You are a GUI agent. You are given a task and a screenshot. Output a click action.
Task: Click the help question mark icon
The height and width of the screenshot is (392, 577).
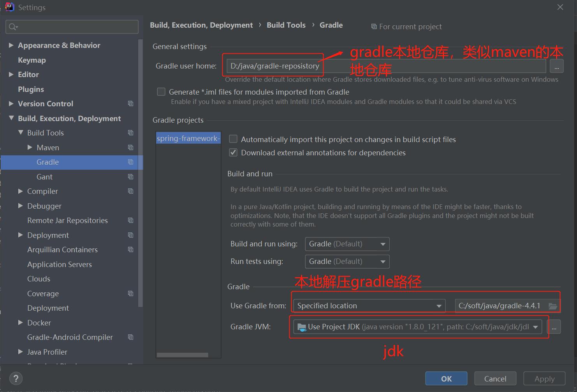pos(16,378)
